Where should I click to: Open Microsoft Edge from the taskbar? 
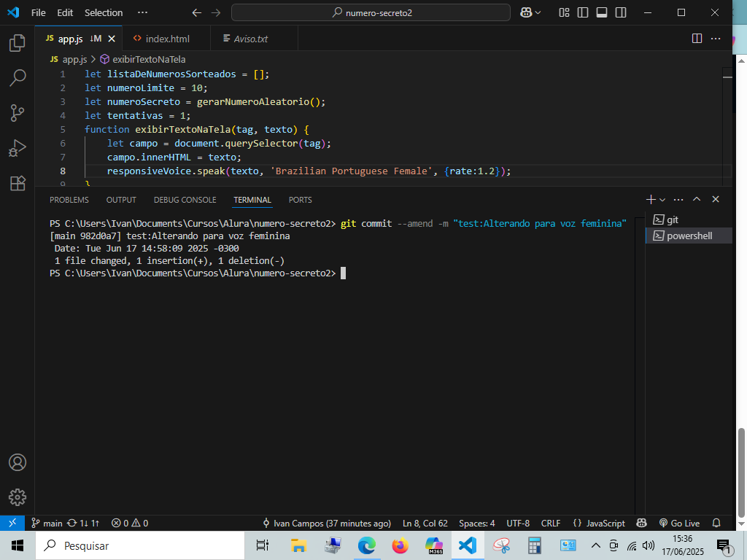point(366,545)
